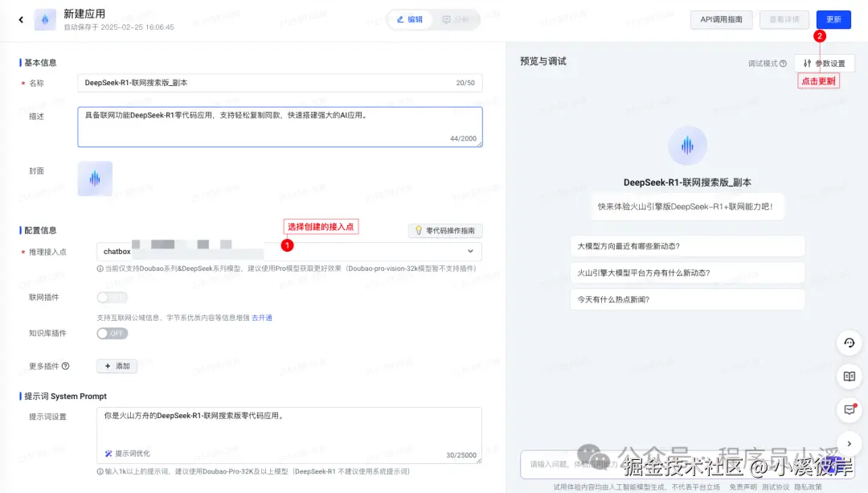This screenshot has width=868, height=493.
Task: Open the 零代码操作指南 guide
Action: (444, 231)
